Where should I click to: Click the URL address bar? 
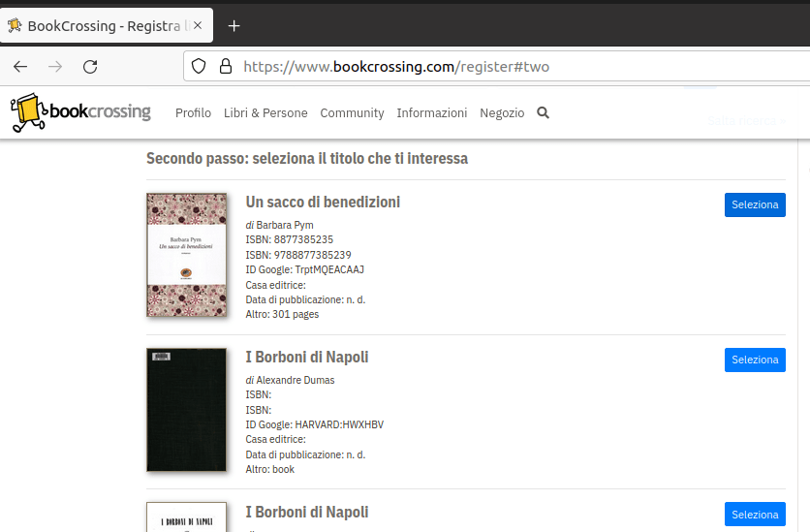(504, 67)
